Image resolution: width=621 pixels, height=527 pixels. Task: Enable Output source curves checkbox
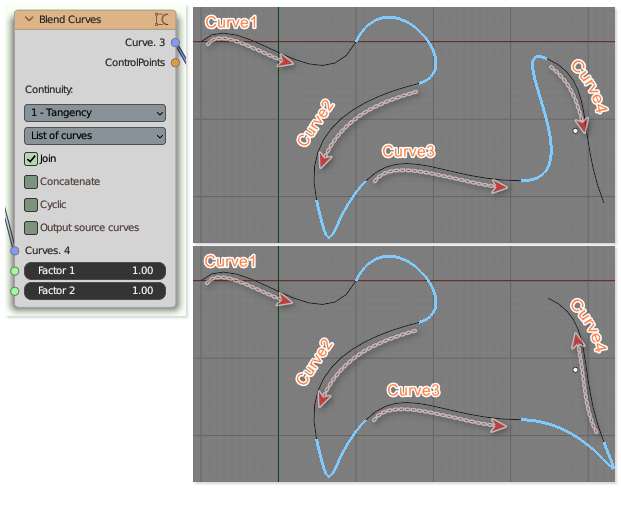[31, 228]
